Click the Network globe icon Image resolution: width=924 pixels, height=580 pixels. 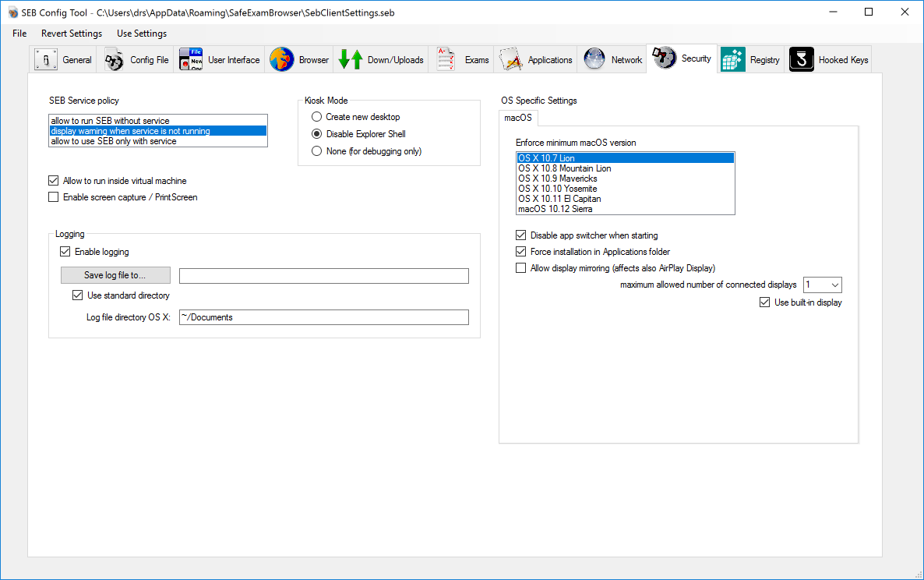point(594,59)
